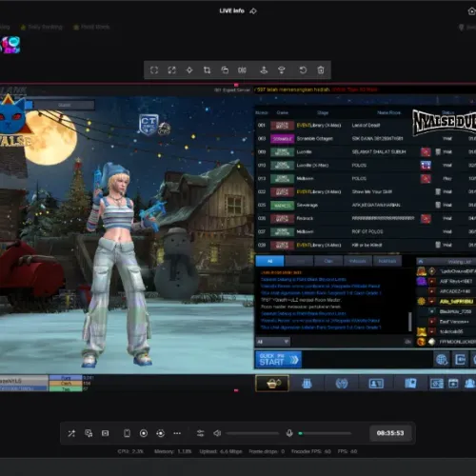This screenshot has width=476, height=476.
Task: Toggle the record button in bottom bar
Action: [x=144, y=433]
